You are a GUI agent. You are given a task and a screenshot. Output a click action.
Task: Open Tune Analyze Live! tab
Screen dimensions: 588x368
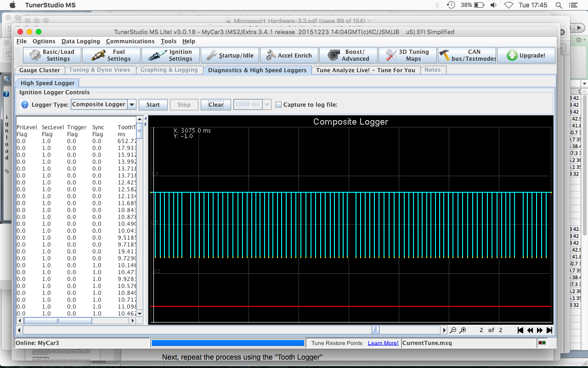click(x=366, y=70)
